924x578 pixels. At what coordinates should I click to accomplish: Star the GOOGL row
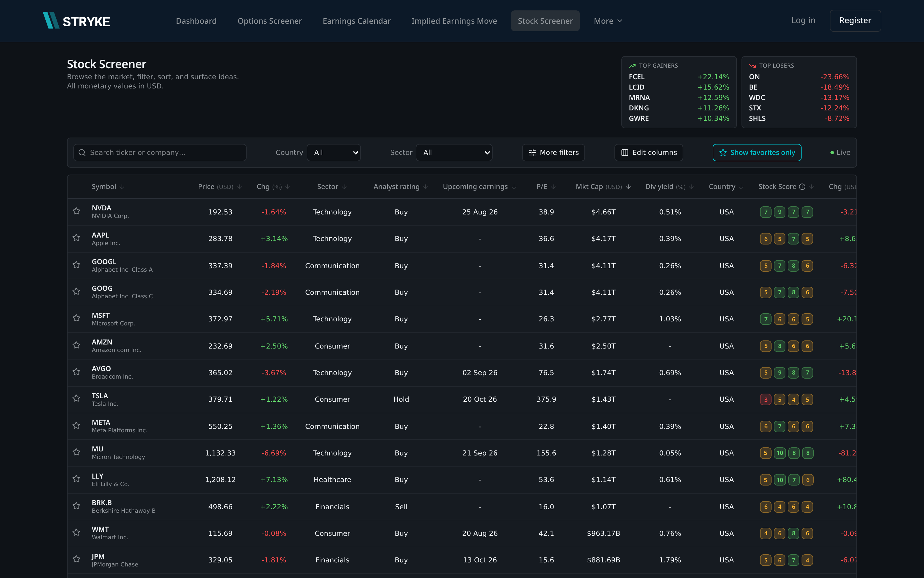point(76,265)
